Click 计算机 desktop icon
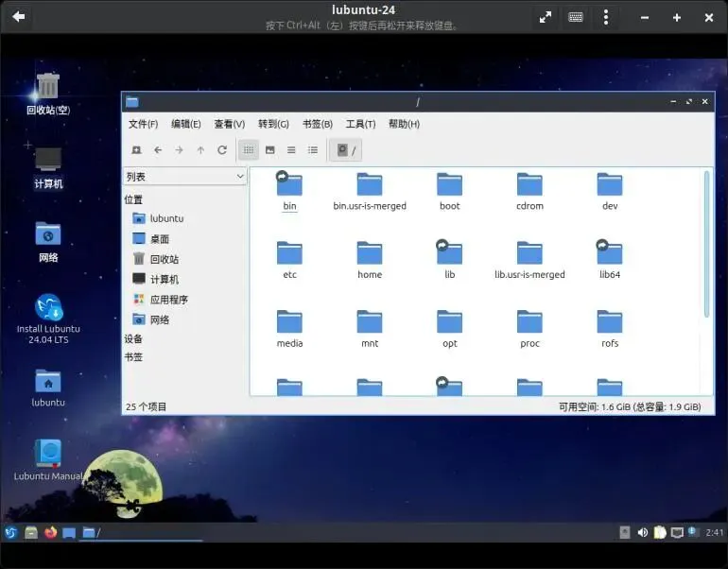The width and height of the screenshot is (728, 569). [48, 168]
